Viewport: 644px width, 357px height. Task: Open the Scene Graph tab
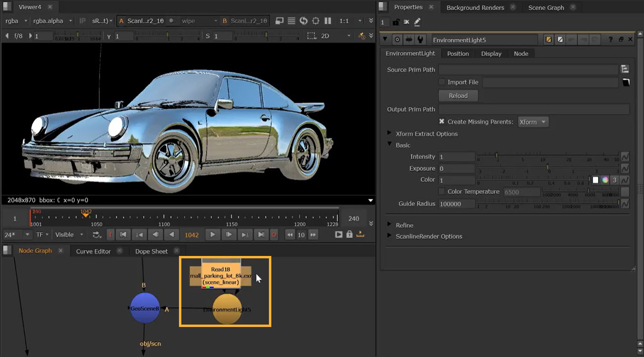[546, 8]
